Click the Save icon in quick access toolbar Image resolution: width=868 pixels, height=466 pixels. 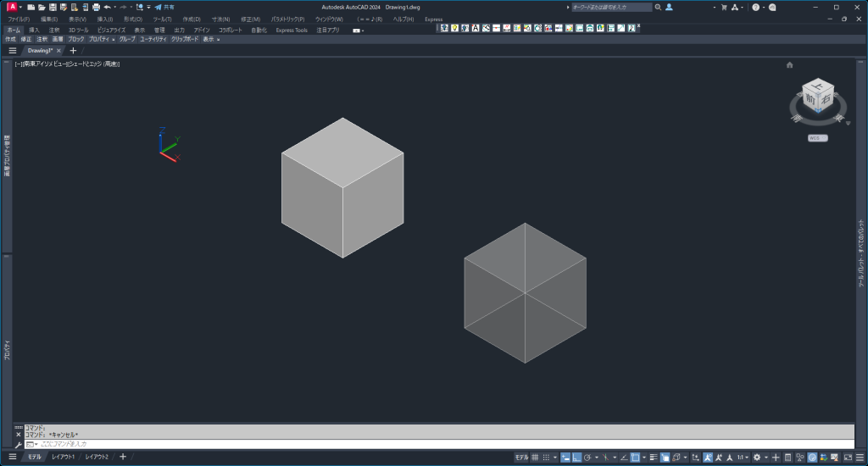tap(52, 7)
